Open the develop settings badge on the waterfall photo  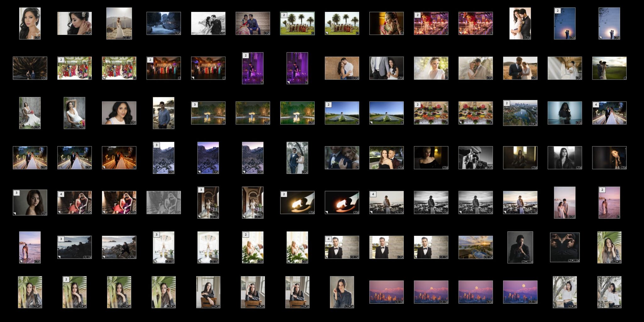click(x=179, y=33)
